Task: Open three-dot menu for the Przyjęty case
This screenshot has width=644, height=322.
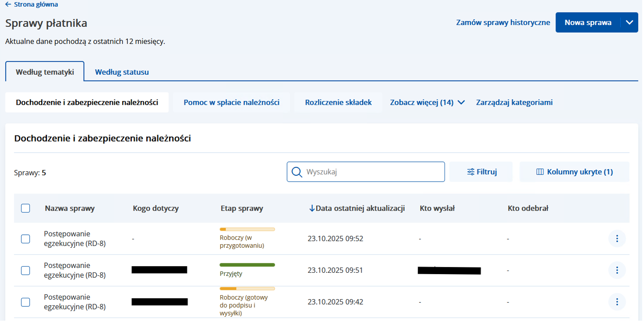Action: [x=617, y=270]
